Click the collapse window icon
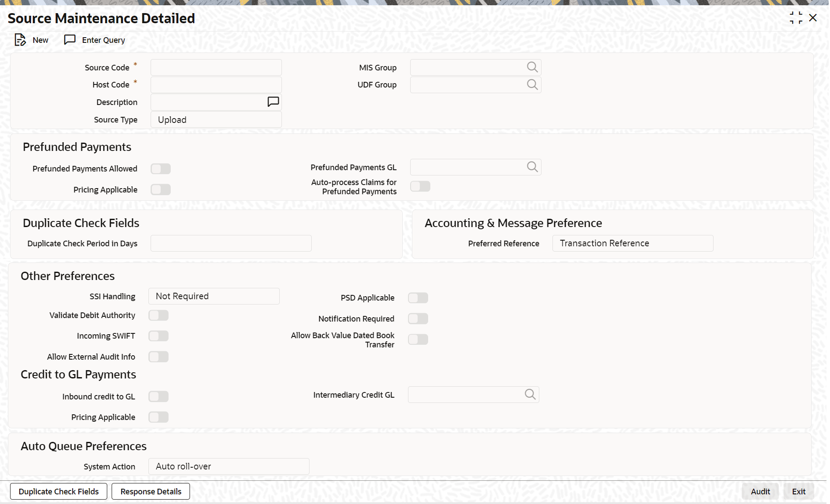 [796, 18]
